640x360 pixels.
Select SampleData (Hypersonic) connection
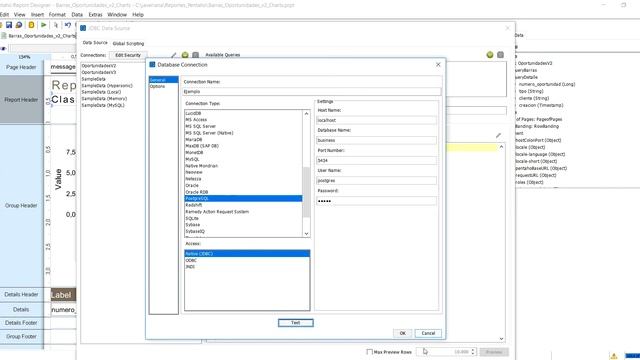point(107,86)
